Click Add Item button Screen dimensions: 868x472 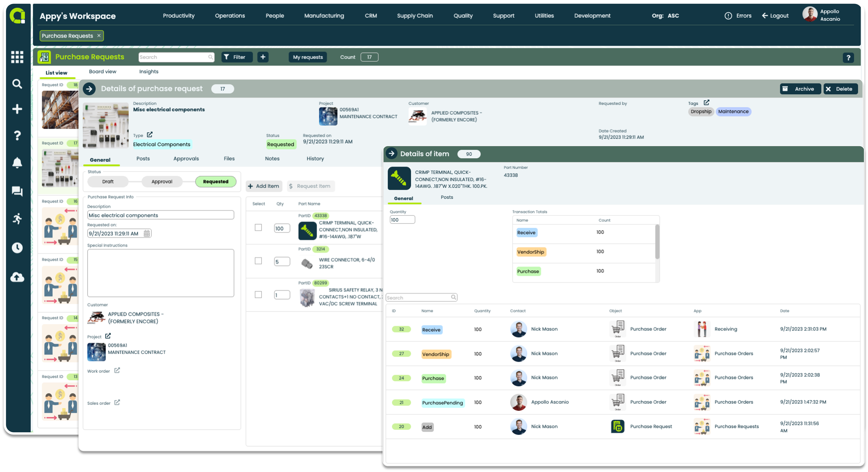click(x=264, y=186)
